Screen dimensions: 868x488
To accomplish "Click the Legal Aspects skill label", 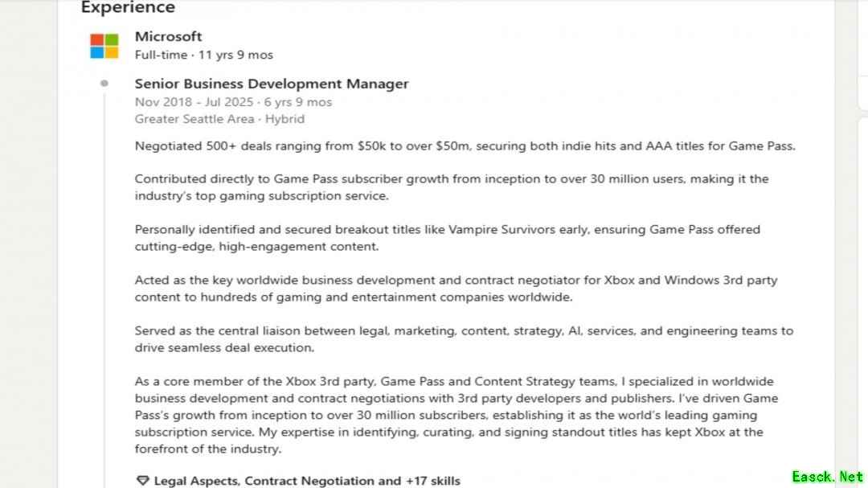I will point(189,480).
